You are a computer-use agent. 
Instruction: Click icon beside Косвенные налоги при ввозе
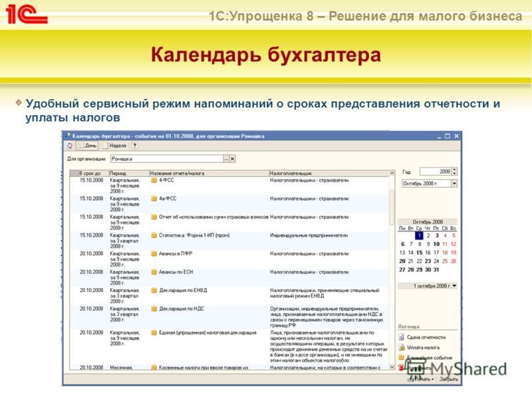tap(154, 367)
